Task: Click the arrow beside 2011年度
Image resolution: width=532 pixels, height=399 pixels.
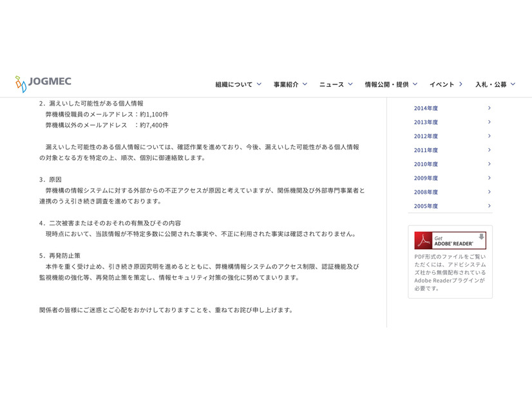Action: 489,149
